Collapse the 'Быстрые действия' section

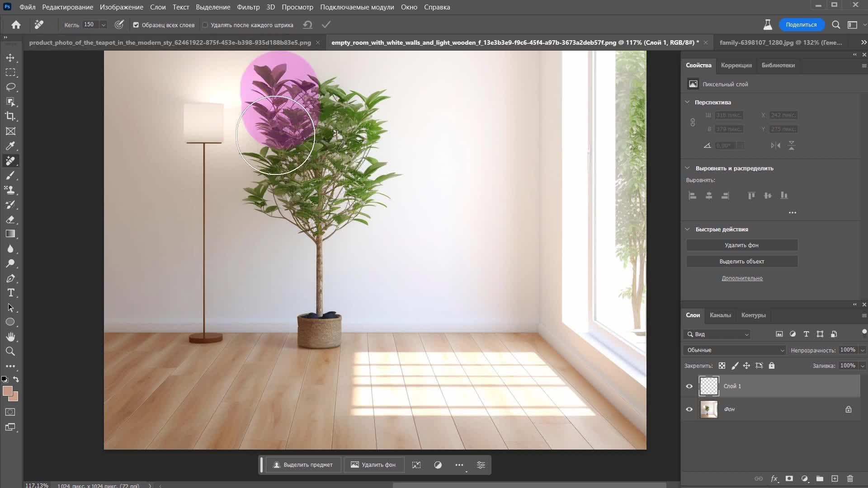tap(687, 229)
